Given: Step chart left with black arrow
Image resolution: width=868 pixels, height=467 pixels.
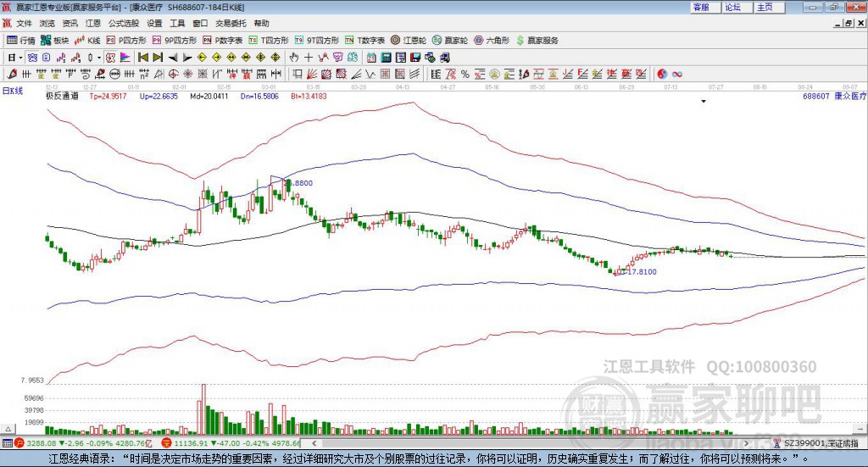Looking at the screenshot, I should pyautogui.click(x=173, y=58).
